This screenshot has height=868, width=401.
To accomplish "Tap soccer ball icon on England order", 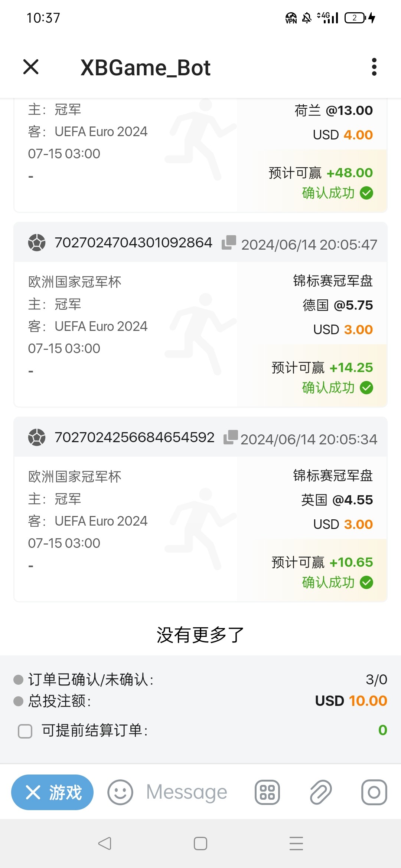I will [x=37, y=437].
